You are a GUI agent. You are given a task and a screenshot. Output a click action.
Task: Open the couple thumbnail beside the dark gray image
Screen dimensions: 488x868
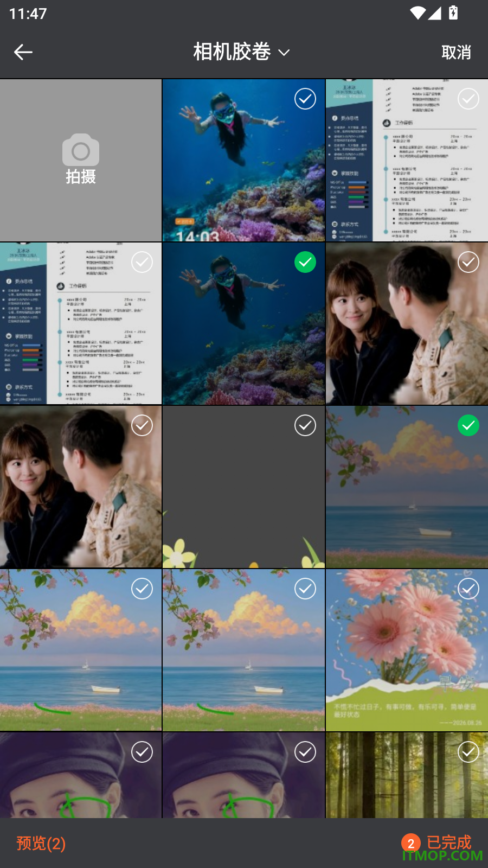tap(81, 487)
